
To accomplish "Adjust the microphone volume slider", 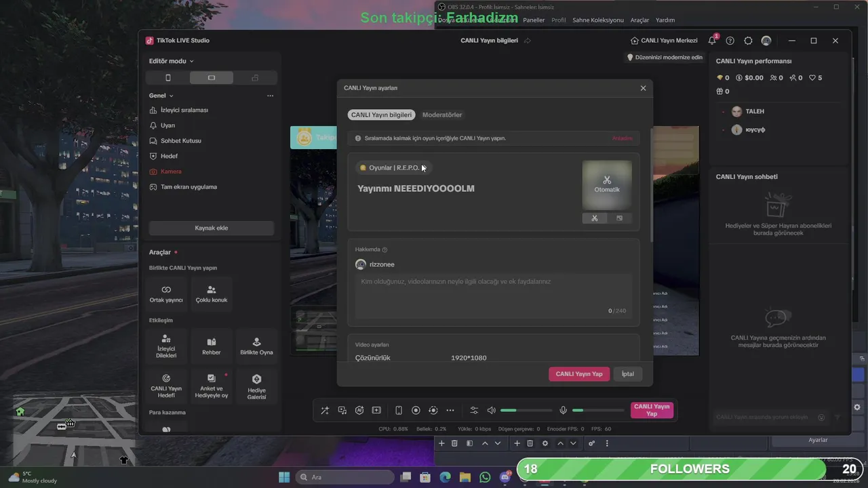I will tap(598, 410).
